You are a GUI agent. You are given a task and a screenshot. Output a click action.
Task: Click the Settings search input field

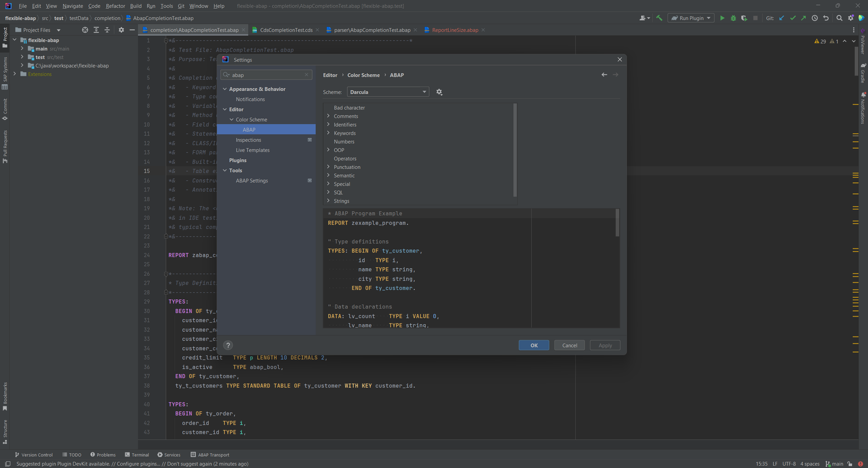pyautogui.click(x=266, y=75)
